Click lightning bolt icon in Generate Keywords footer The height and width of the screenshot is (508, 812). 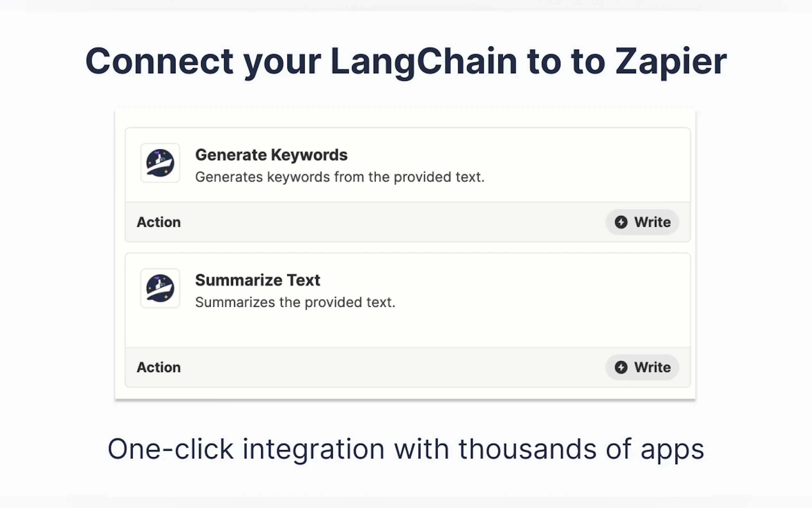pyautogui.click(x=621, y=222)
